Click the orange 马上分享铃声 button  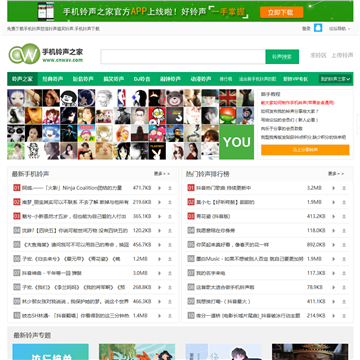(305, 150)
